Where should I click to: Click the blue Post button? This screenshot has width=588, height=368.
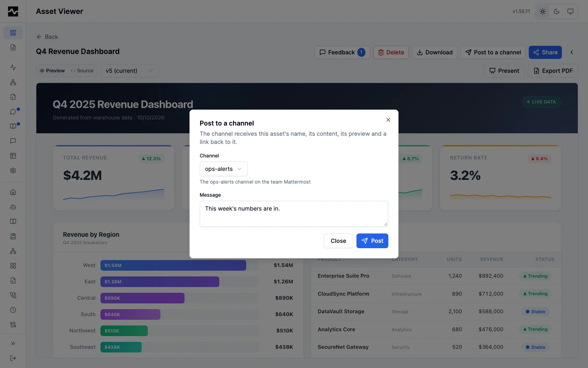pos(372,241)
